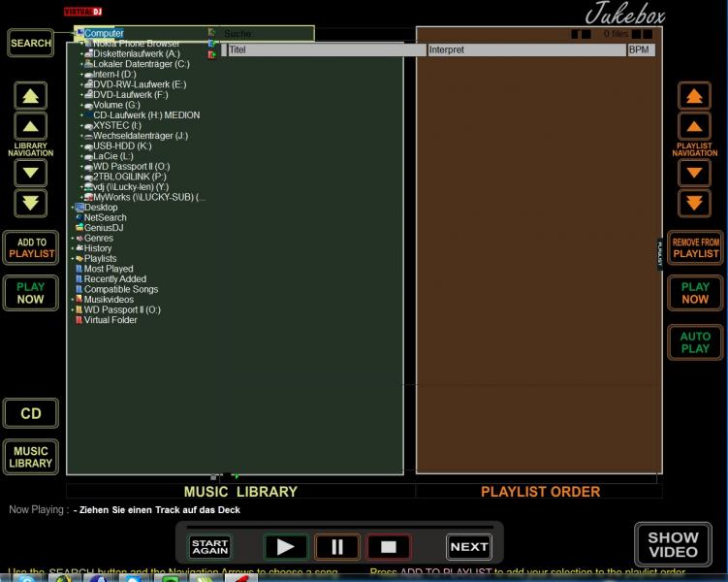Jump to playlist bottom with orange double-down arrow
The image size is (728, 582).
coord(694,203)
